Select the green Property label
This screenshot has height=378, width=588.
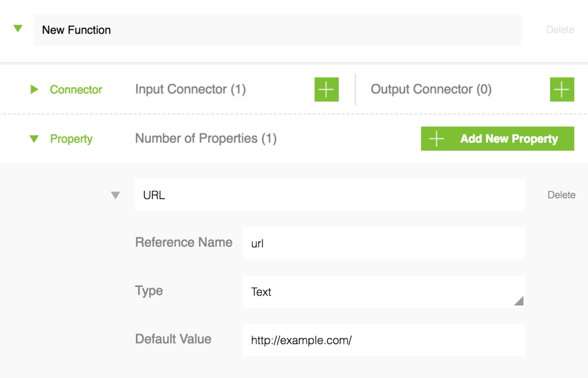pyautogui.click(x=71, y=139)
